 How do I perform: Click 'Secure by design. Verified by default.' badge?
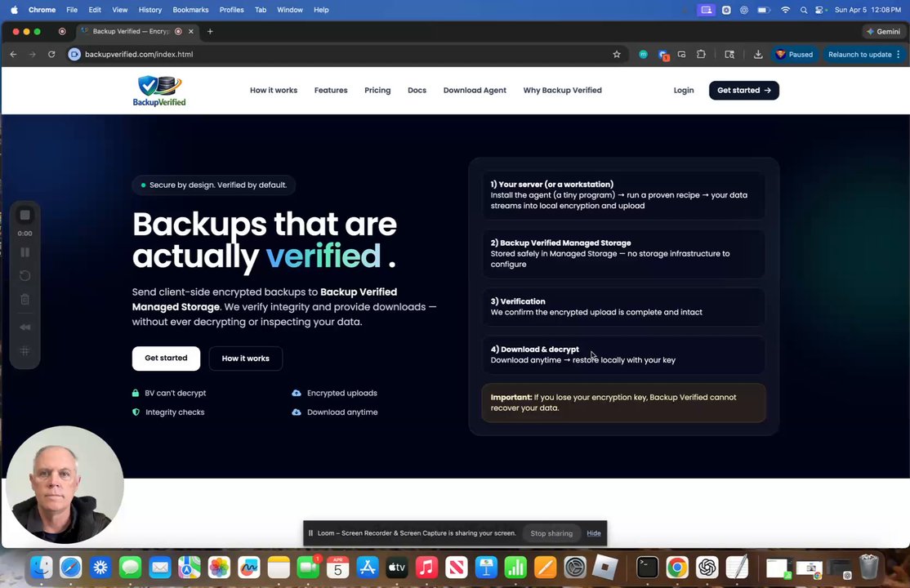213,185
